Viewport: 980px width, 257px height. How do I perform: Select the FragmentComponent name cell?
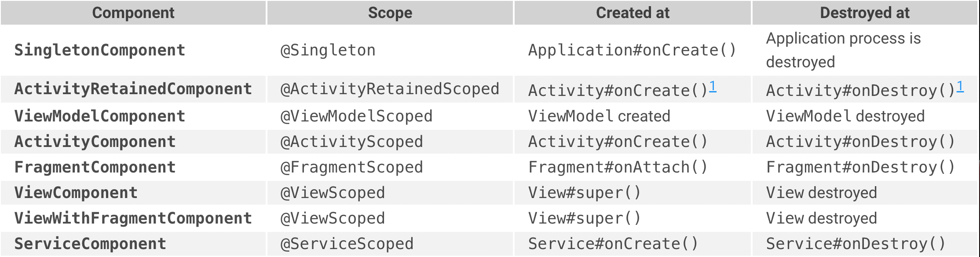click(x=95, y=167)
